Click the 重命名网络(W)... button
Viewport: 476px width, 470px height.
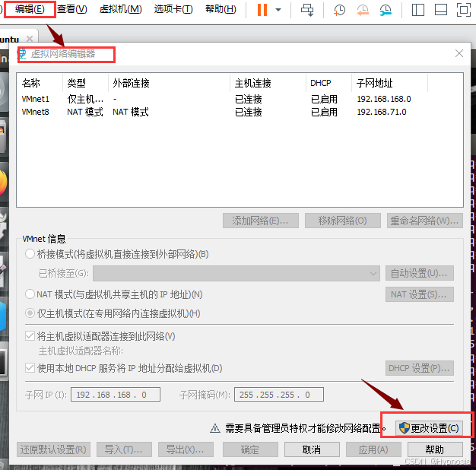coord(424,221)
